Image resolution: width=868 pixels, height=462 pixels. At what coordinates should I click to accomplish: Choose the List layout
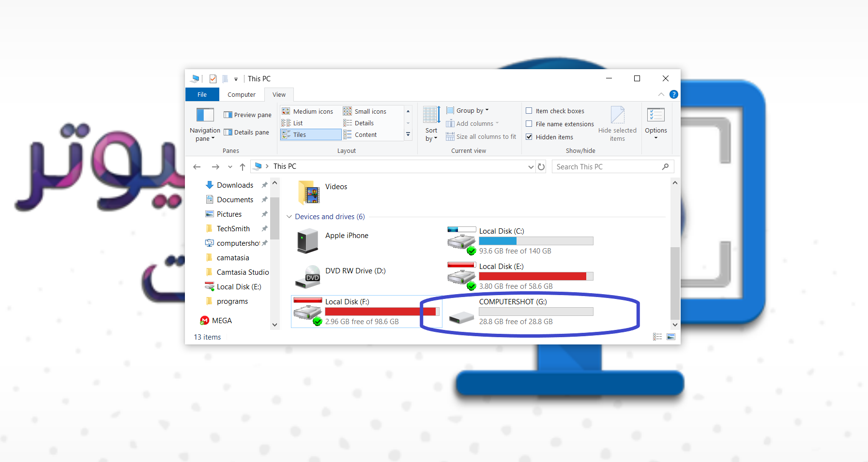[x=292, y=123]
